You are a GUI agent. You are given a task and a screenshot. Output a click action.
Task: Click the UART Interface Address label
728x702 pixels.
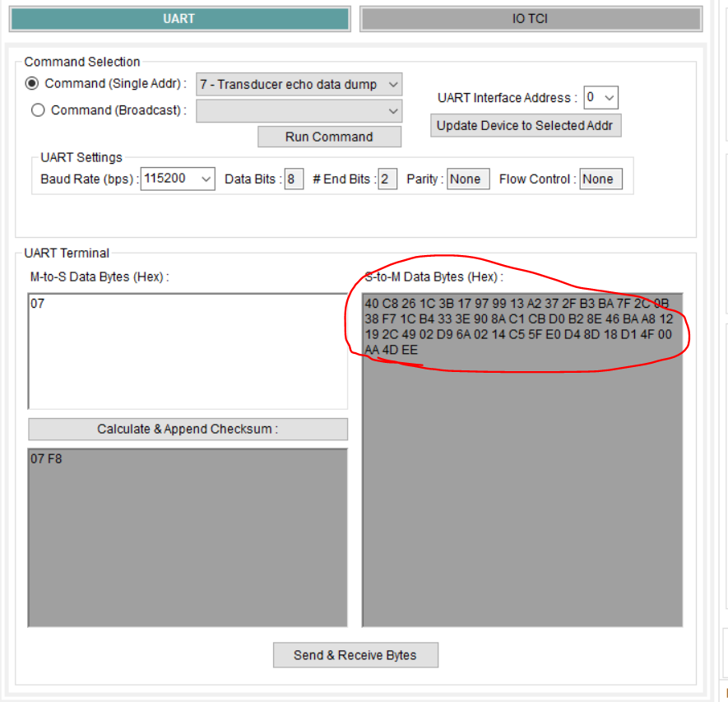(x=508, y=98)
